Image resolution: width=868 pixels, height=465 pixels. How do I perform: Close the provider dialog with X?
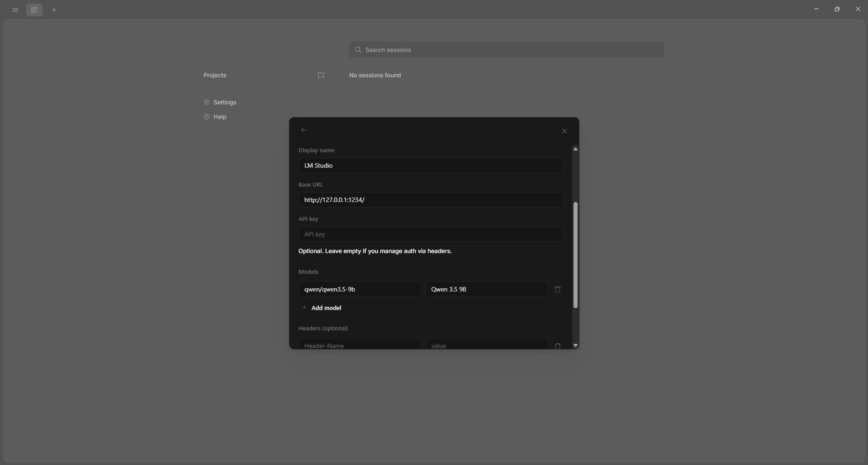click(564, 131)
